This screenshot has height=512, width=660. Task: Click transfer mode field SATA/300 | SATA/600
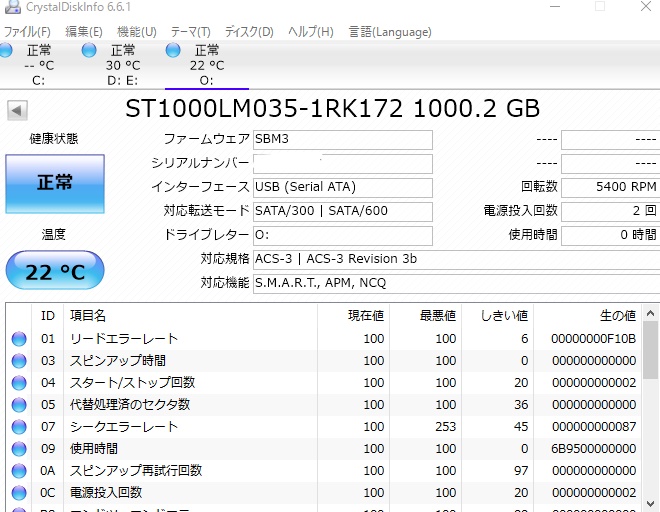coord(343,211)
